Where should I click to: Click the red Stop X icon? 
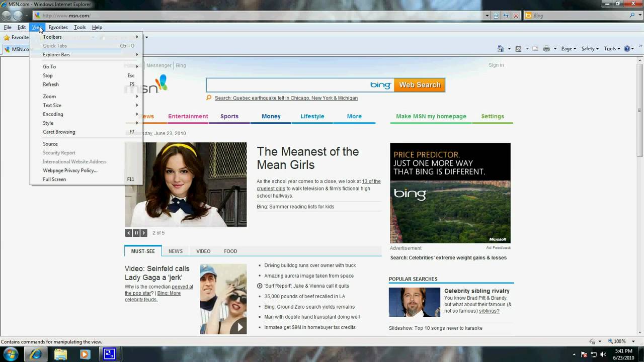click(x=516, y=16)
